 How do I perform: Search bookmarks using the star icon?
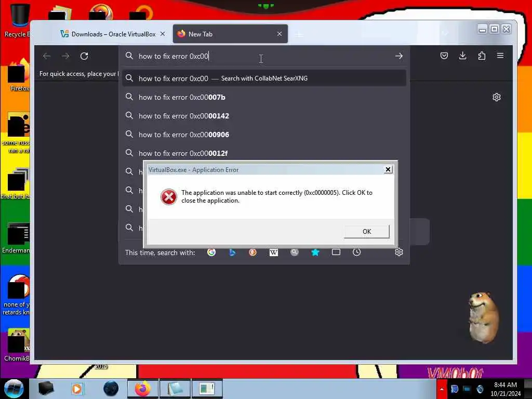coord(315,252)
